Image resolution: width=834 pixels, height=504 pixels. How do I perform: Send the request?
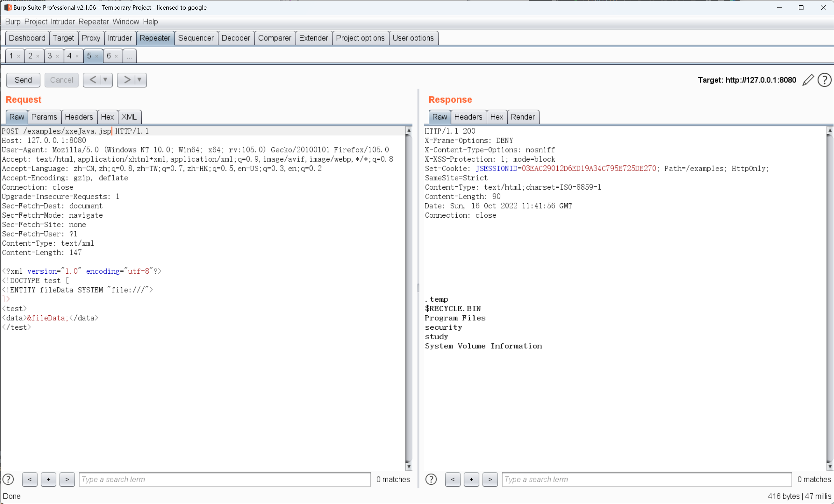pyautogui.click(x=23, y=80)
